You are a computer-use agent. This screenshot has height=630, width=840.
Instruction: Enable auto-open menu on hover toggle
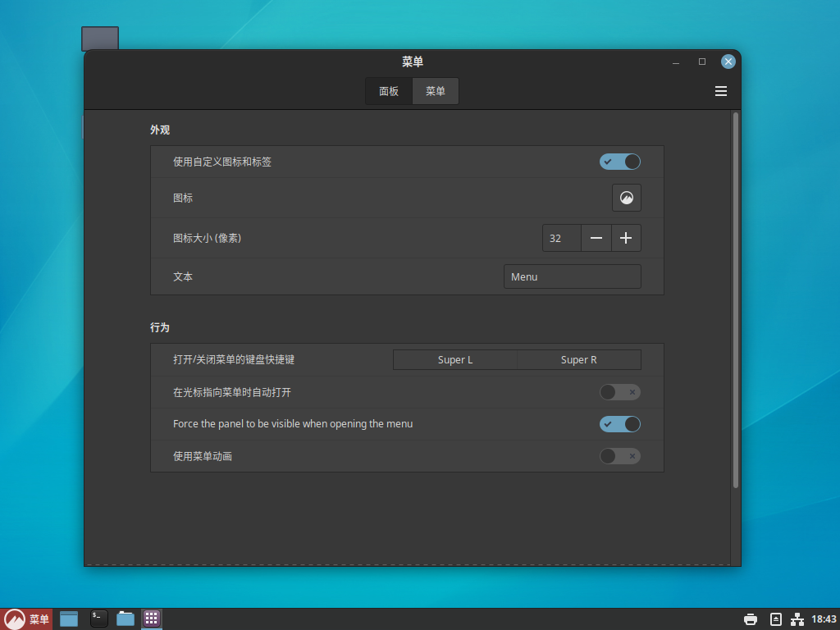[x=619, y=392]
